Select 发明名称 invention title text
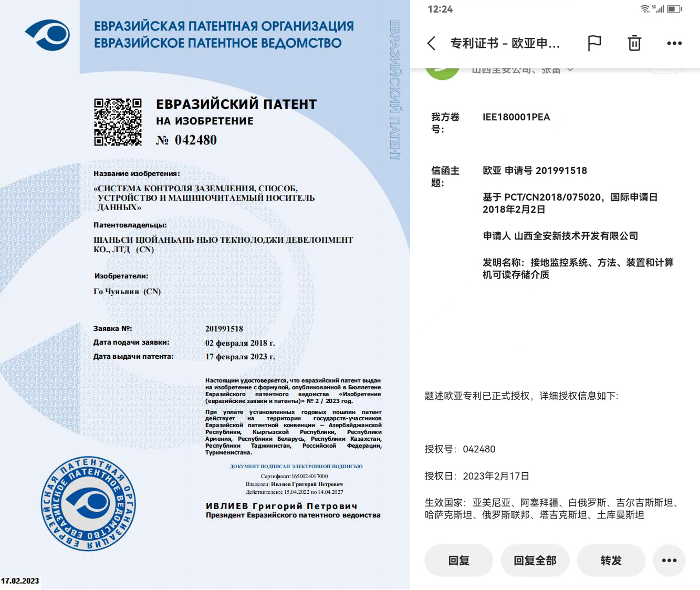This screenshot has height=590, width=700. pos(578,268)
